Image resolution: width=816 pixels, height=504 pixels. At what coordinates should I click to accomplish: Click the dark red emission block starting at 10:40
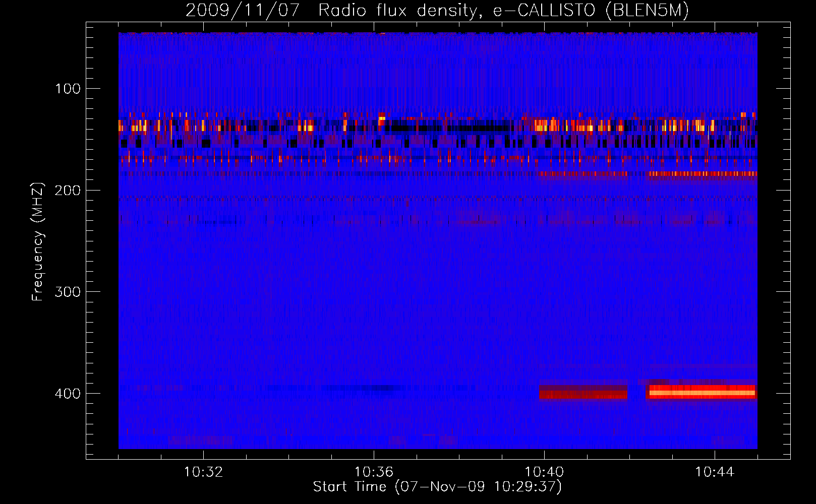click(x=583, y=392)
